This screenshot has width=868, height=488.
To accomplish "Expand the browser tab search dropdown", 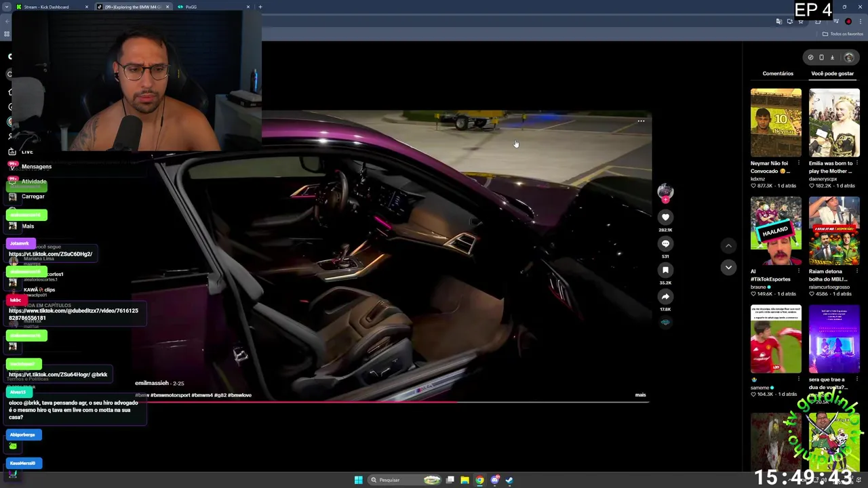I will (x=5, y=7).
